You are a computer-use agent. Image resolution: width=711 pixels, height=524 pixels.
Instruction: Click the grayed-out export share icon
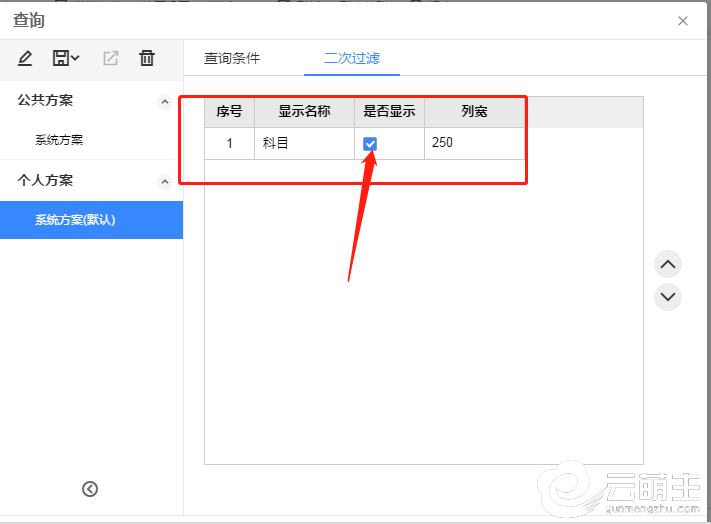(111, 58)
